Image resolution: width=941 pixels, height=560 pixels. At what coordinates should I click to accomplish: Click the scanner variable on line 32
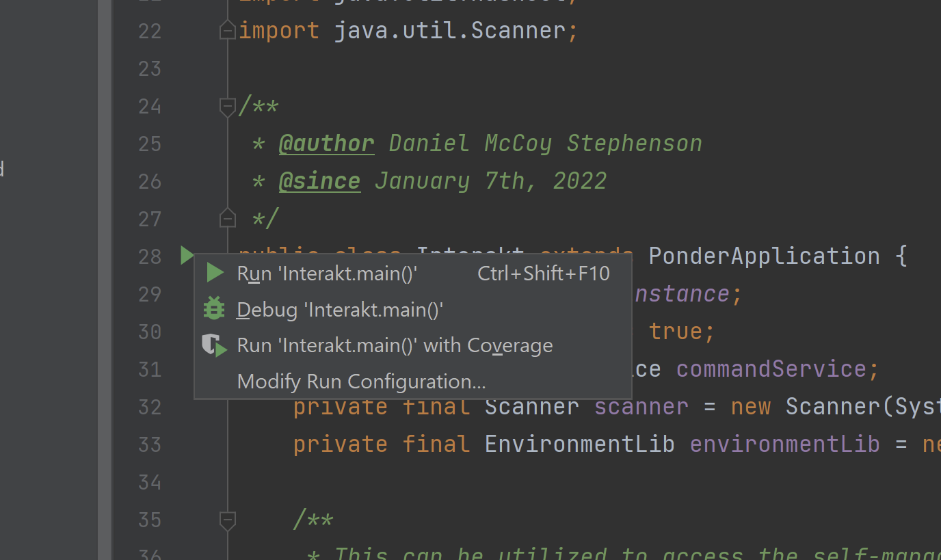641,407
